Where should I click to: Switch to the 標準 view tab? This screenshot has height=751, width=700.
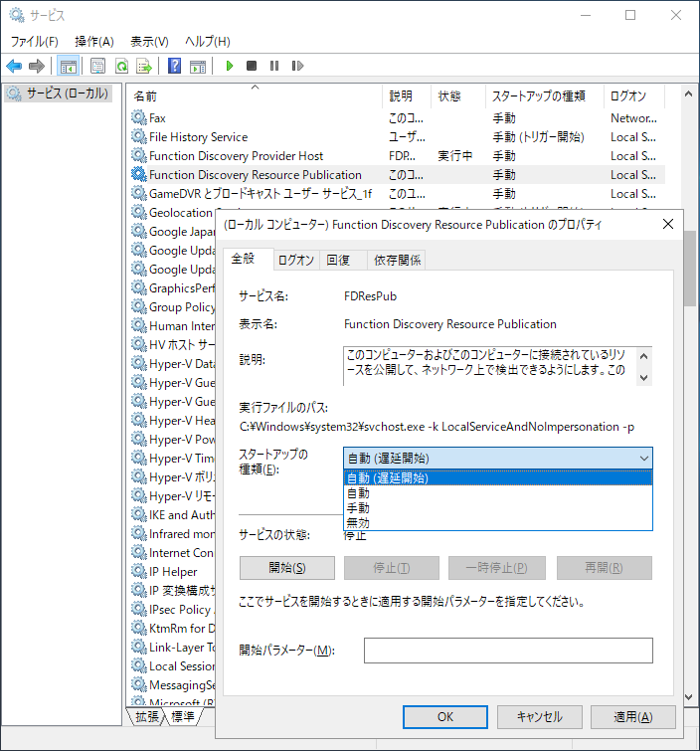click(183, 716)
